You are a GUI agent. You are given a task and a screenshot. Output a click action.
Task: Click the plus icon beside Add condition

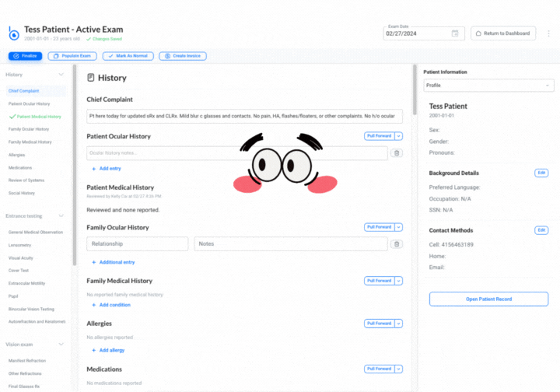pos(93,305)
